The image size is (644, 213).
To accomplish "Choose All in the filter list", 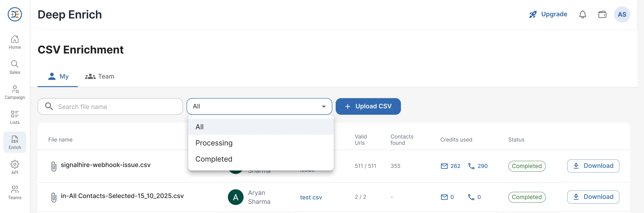I will [x=261, y=127].
